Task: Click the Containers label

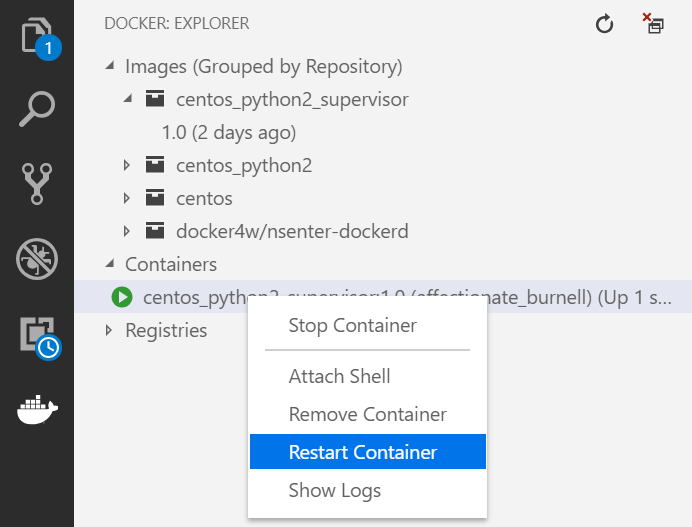Action: [x=171, y=264]
